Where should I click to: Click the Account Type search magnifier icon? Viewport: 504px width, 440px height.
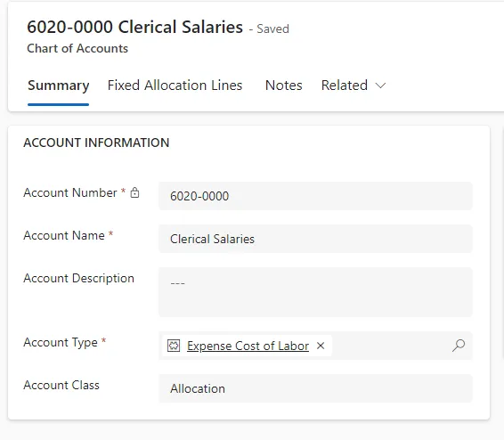pos(459,346)
